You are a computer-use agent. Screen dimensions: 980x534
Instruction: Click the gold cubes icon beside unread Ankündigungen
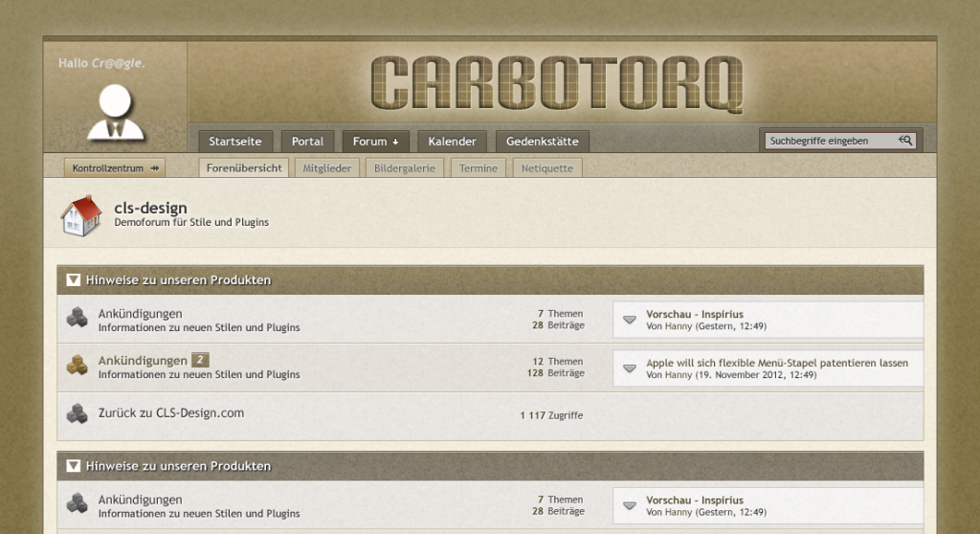click(x=77, y=366)
